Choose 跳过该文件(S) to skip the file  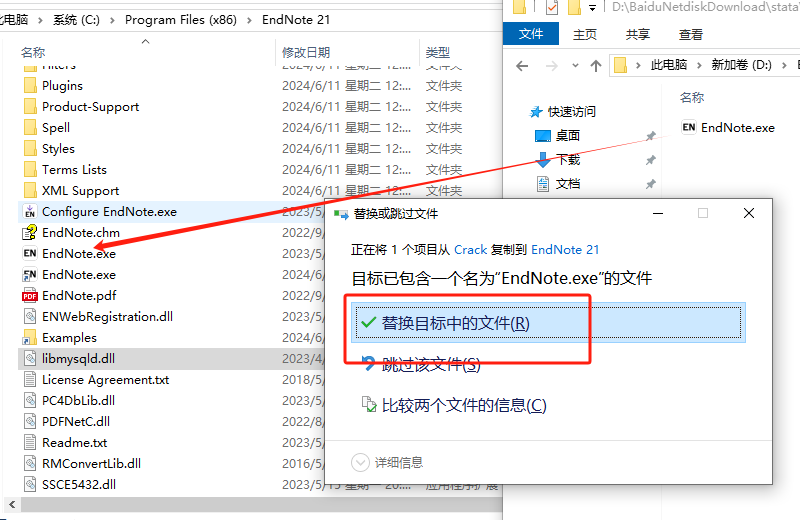[430, 365]
